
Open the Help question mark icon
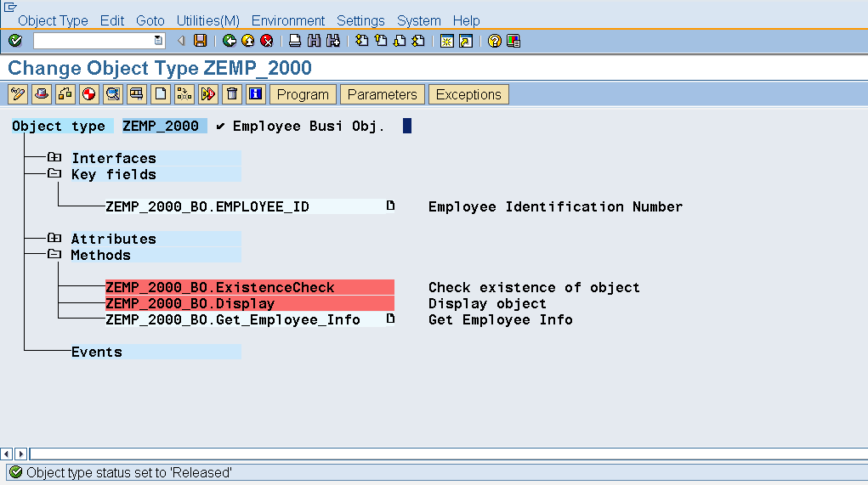[495, 41]
